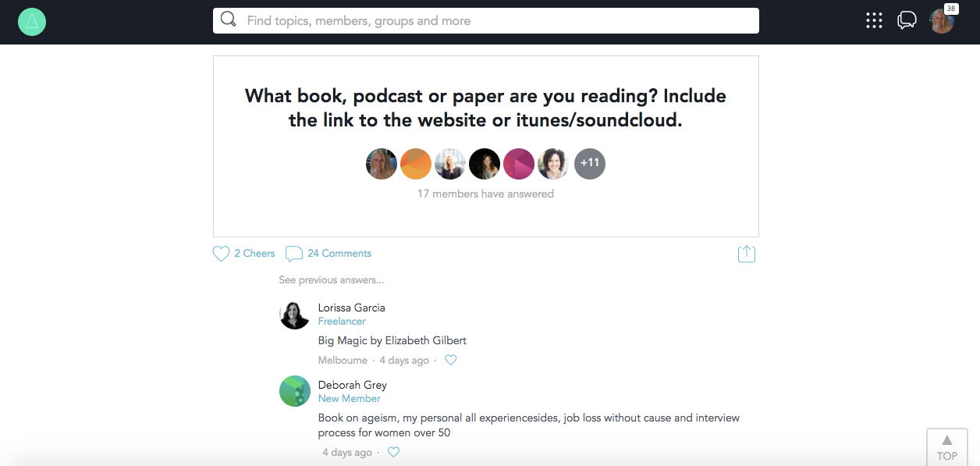The width and height of the screenshot is (980, 466).
Task: Open the 2 Cheers link
Action: [x=254, y=253]
